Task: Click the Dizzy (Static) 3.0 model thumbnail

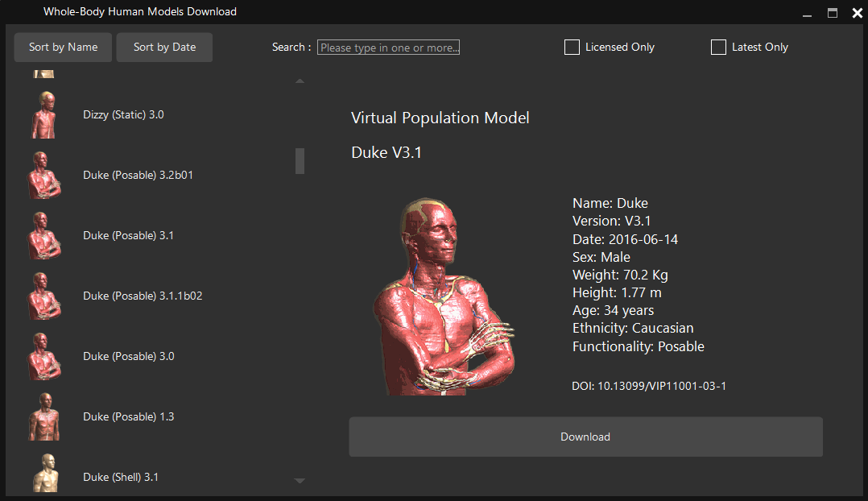Action: tap(44, 115)
